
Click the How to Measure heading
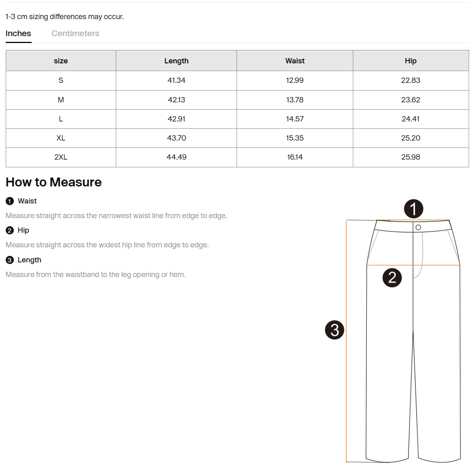pos(54,182)
